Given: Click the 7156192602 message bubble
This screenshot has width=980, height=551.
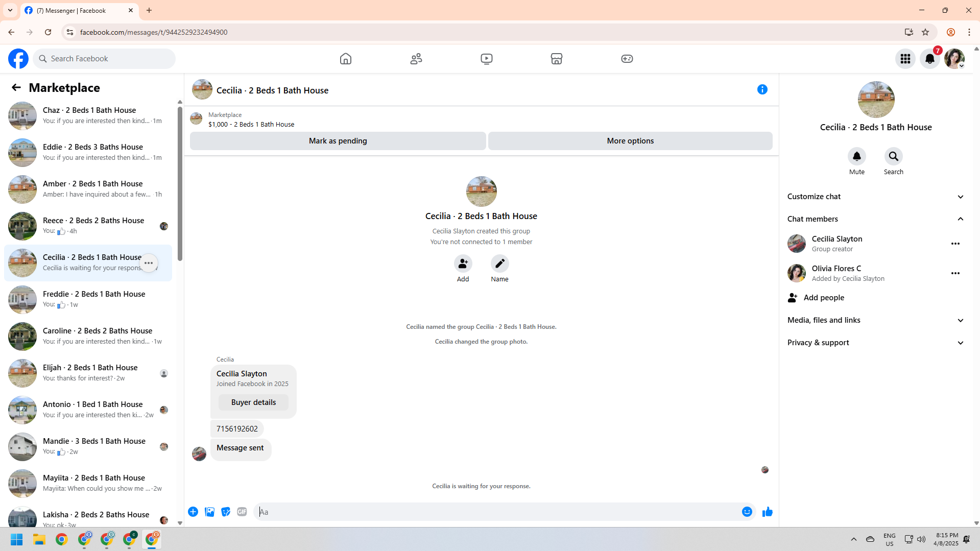Looking at the screenshot, I should pyautogui.click(x=237, y=429).
